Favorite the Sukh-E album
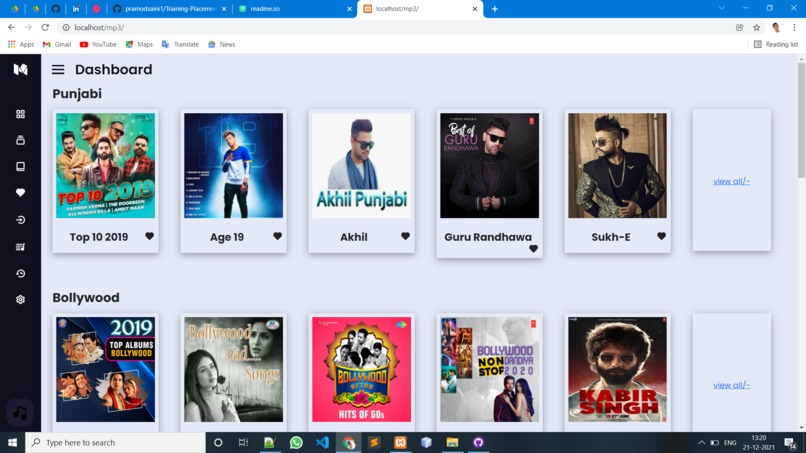This screenshot has height=453, width=806. coord(662,236)
